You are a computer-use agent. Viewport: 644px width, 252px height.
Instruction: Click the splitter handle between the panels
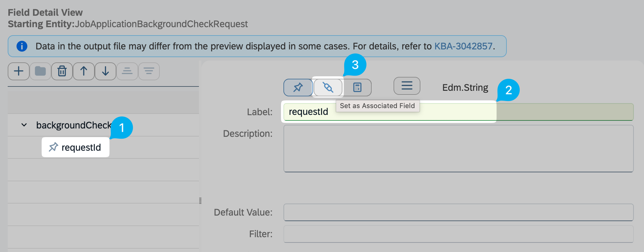coord(200,201)
